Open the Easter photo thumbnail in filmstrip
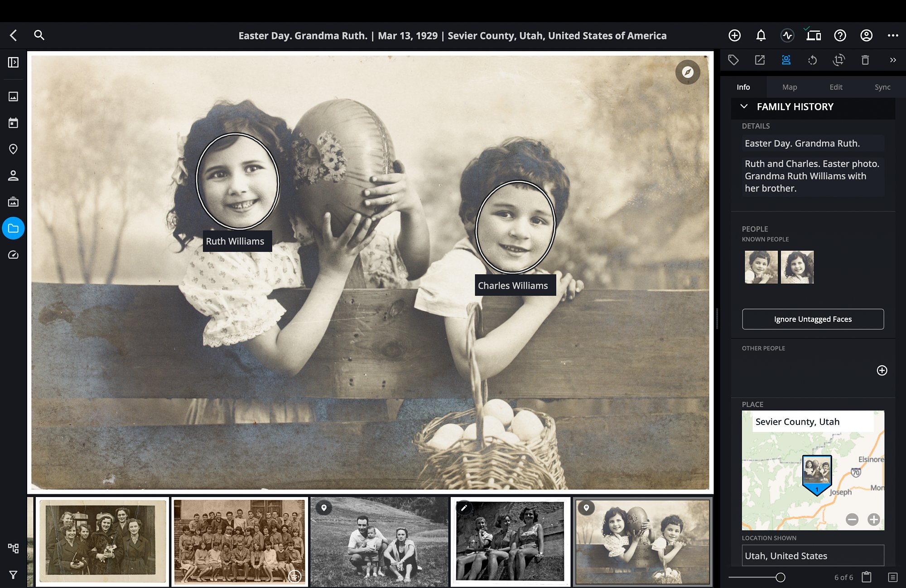 (x=642, y=542)
